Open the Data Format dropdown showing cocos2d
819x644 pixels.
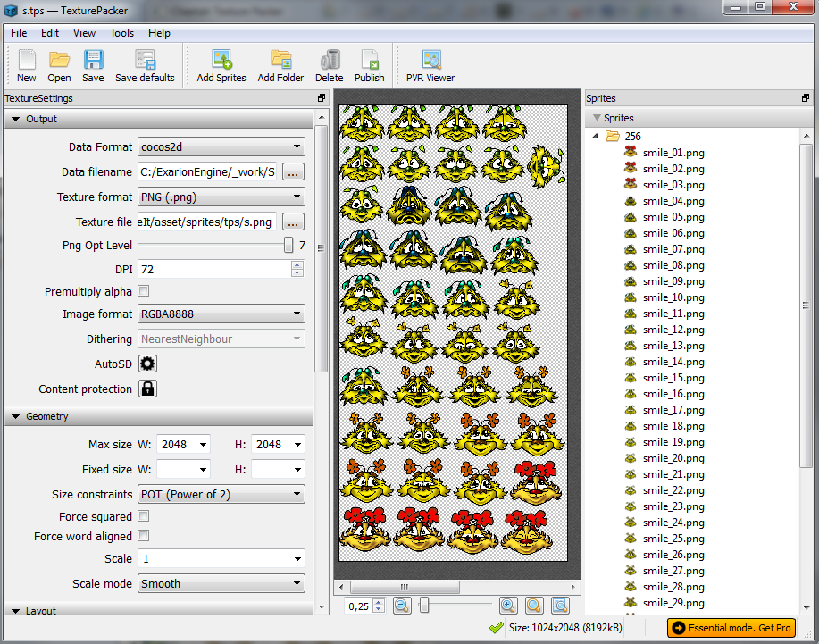coord(221,146)
